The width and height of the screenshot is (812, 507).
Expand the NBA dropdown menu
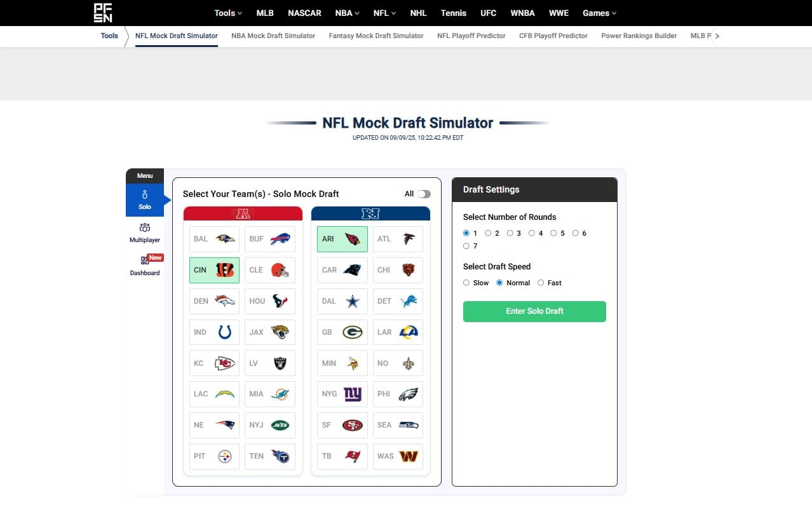point(347,13)
